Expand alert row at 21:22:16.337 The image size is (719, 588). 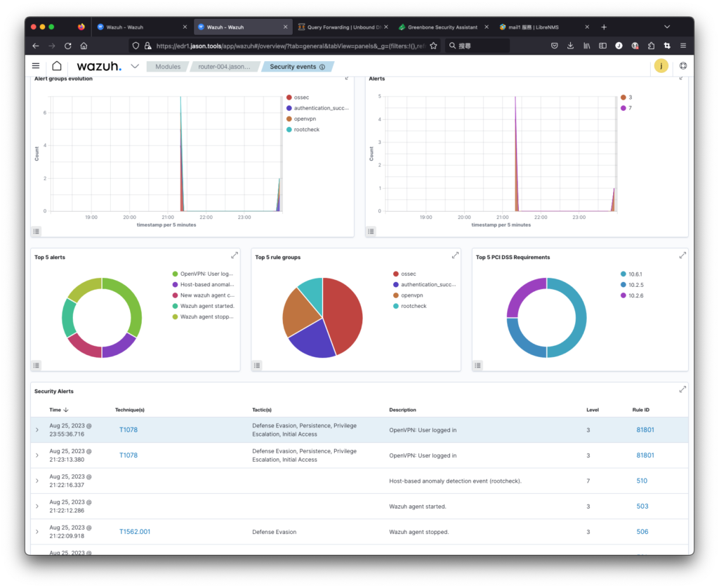pos(37,481)
